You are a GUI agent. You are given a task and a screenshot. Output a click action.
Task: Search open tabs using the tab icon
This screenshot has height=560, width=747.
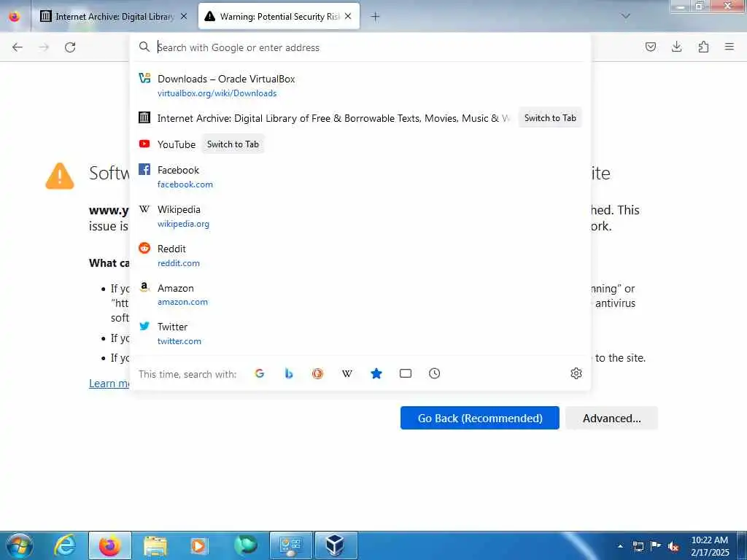point(406,374)
